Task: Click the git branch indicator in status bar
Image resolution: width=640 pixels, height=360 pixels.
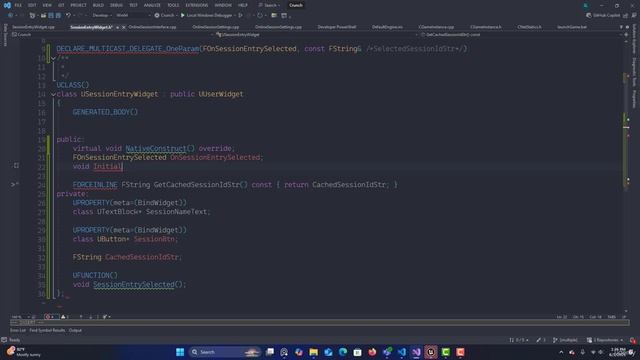Action: [565, 340]
